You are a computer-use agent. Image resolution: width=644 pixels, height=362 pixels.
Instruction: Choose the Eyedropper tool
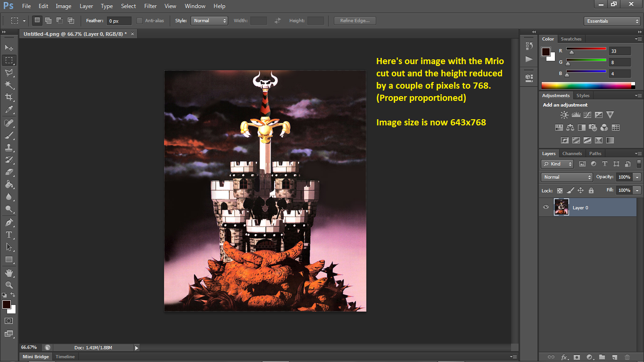(9, 109)
